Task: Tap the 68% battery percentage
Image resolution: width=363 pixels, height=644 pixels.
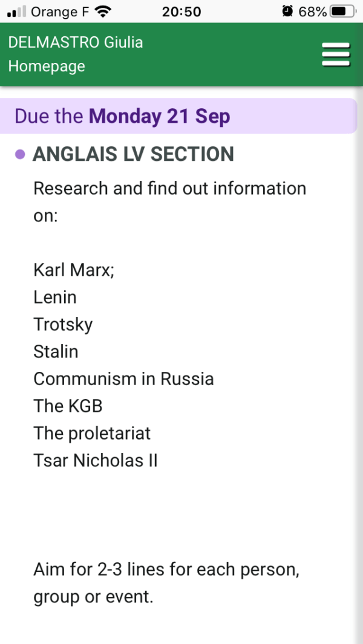Action: pyautogui.click(x=312, y=11)
